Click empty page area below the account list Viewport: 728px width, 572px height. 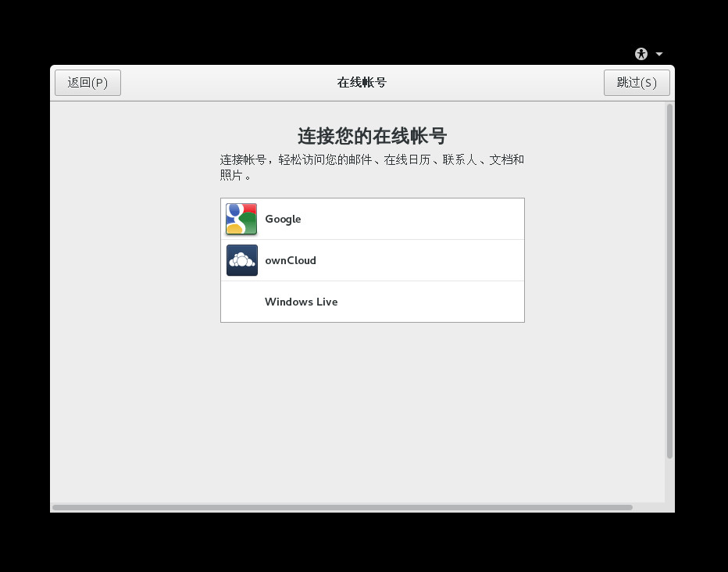(372, 406)
